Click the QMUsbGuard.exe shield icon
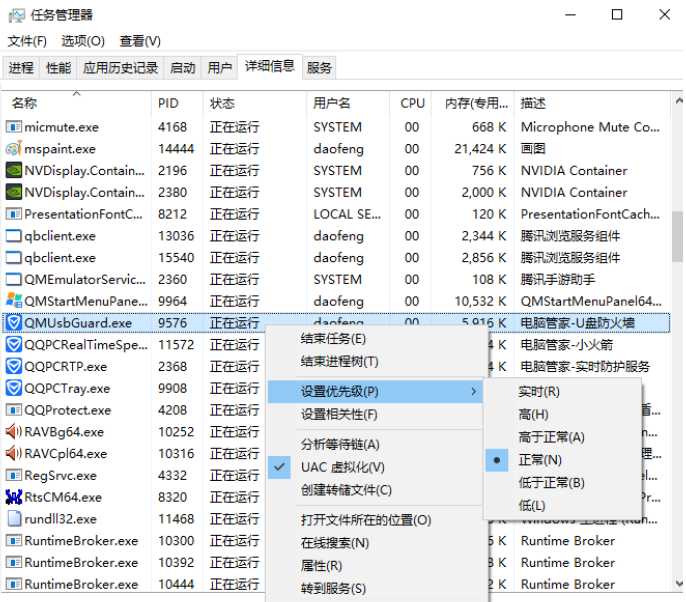 pyautogui.click(x=14, y=323)
